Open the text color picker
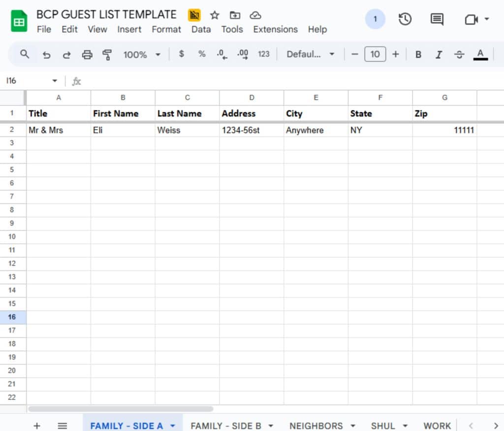This screenshot has width=504, height=431. point(480,55)
